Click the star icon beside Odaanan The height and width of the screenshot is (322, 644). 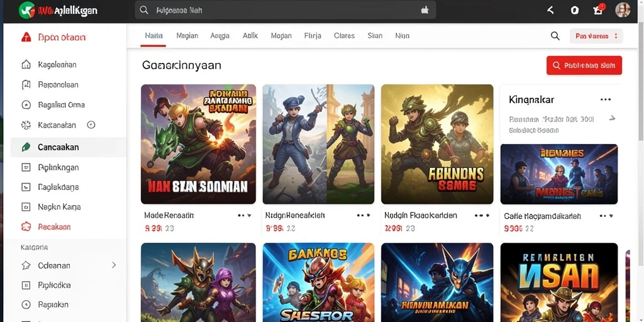(26, 265)
